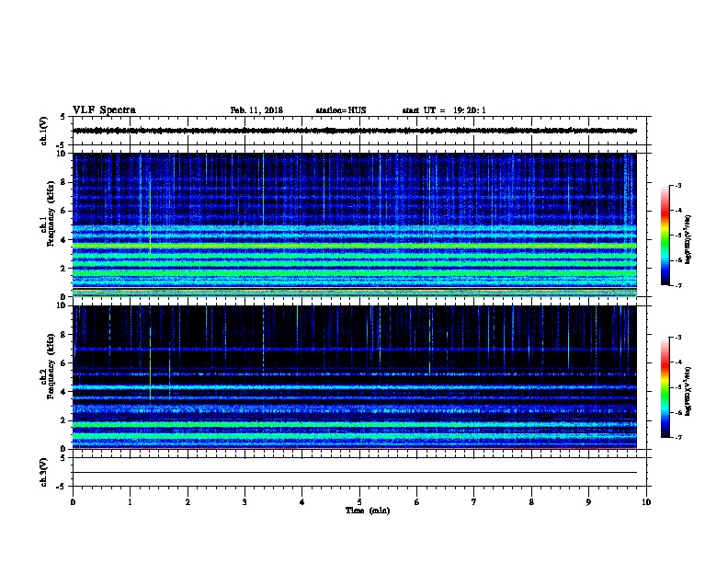Click time-axis tick label "2"
The height and width of the screenshot is (563, 728).
pos(188,501)
